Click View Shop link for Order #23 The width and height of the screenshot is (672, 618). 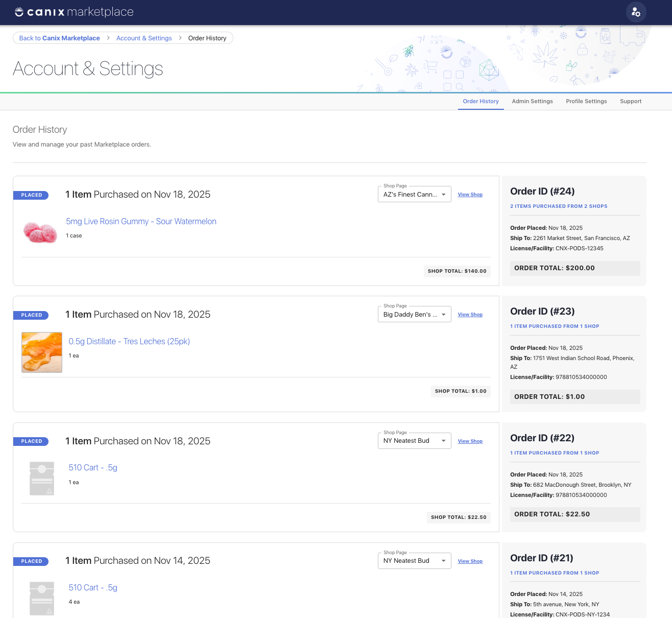[x=470, y=315]
